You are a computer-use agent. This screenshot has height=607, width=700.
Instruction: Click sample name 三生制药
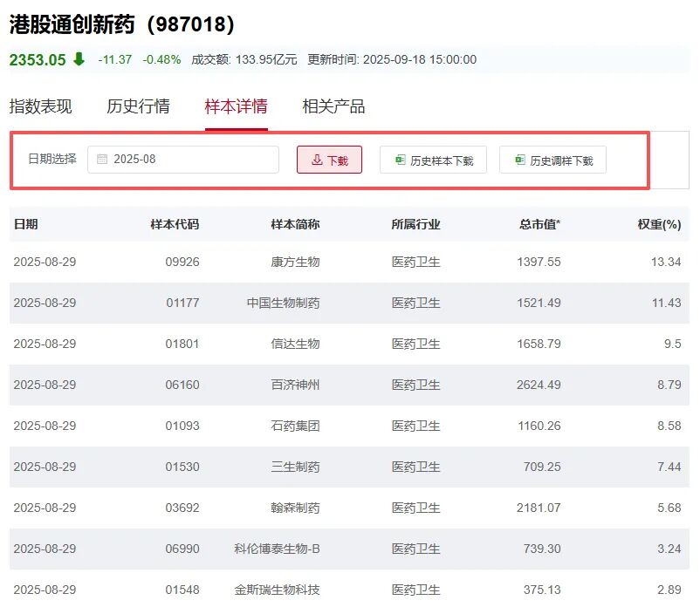pyautogui.click(x=295, y=467)
